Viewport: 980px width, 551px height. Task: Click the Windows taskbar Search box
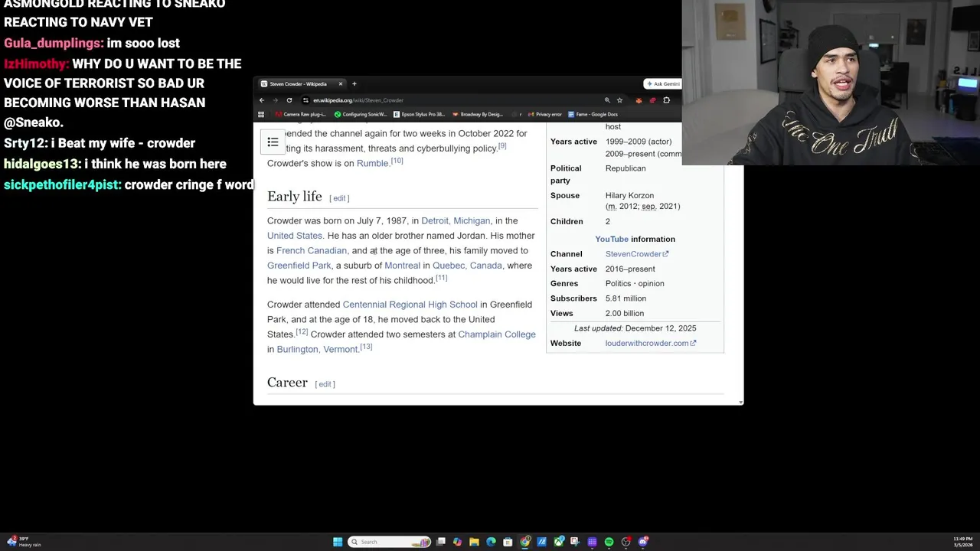tap(390, 542)
